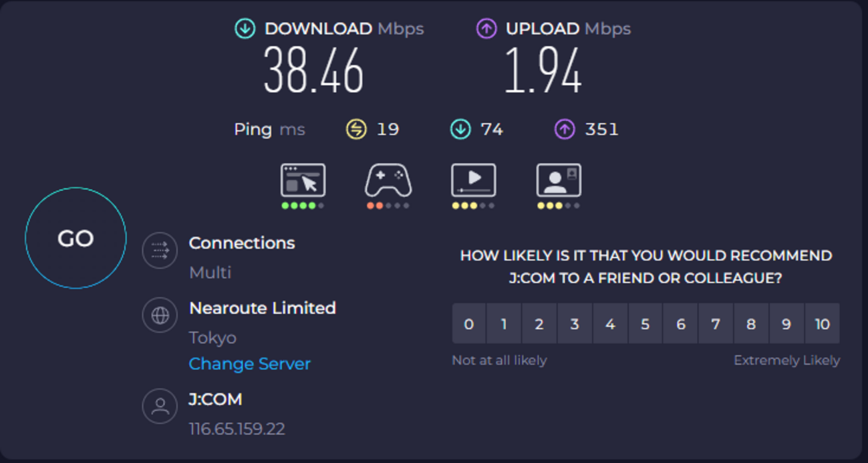The height and width of the screenshot is (463, 868).
Task: Click the user profile icon beside J:COM
Action: [x=160, y=406]
